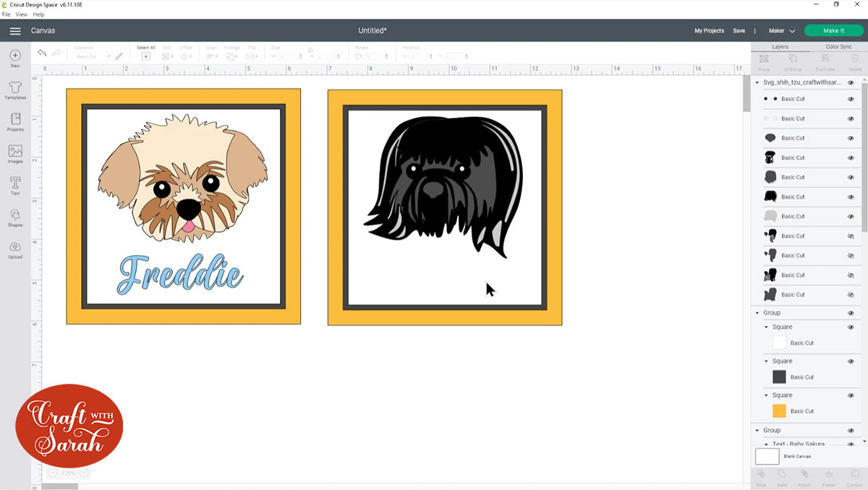Select All items on the canvas
Viewport: 868px width, 490px height.
click(x=145, y=53)
